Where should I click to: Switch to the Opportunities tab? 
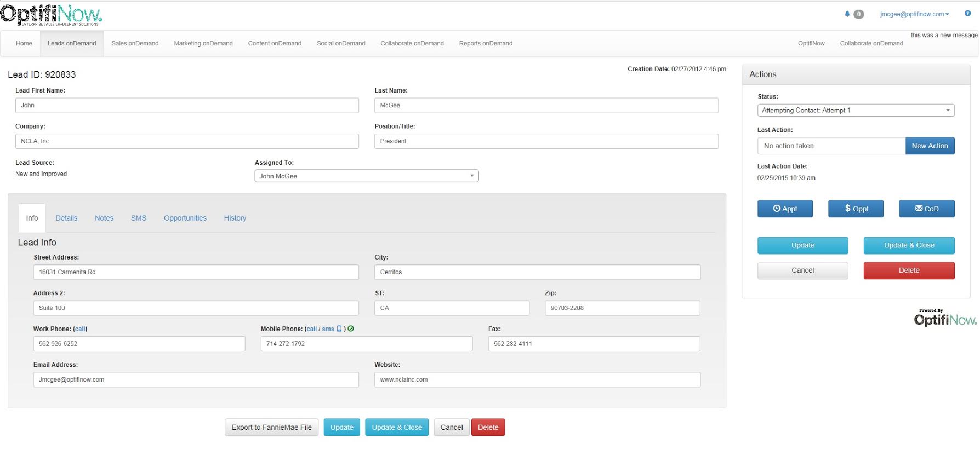185,218
